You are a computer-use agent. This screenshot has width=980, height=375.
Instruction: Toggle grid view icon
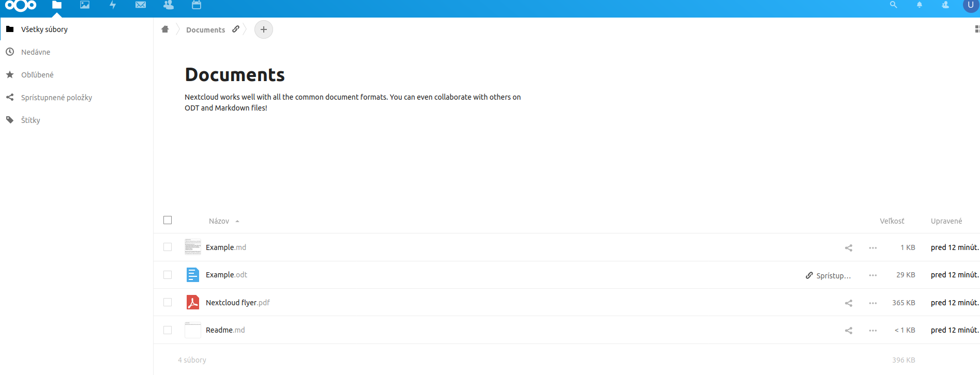click(x=977, y=29)
